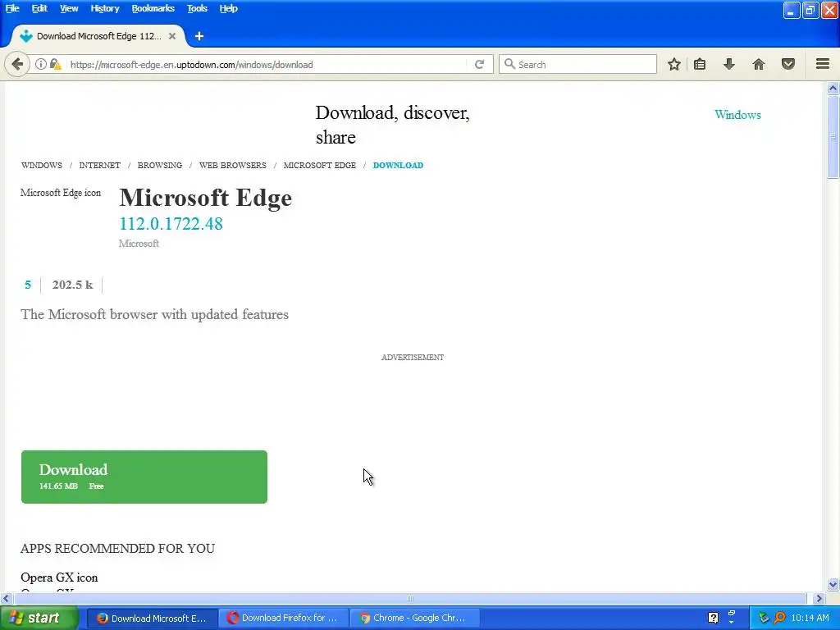
Task: Show site information via the info icon
Action: click(x=41, y=64)
